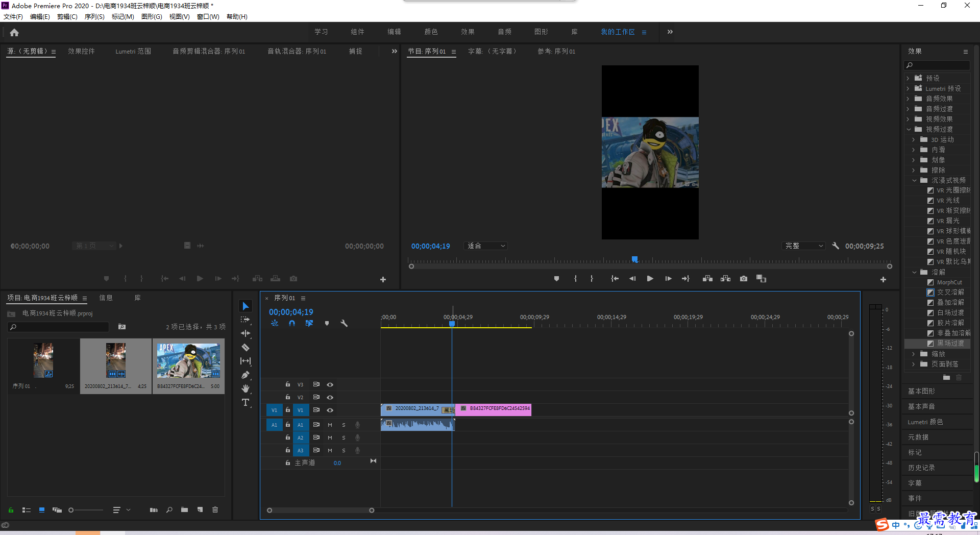This screenshot has height=535, width=980.
Task: Select the Razor tool
Action: [246, 347]
